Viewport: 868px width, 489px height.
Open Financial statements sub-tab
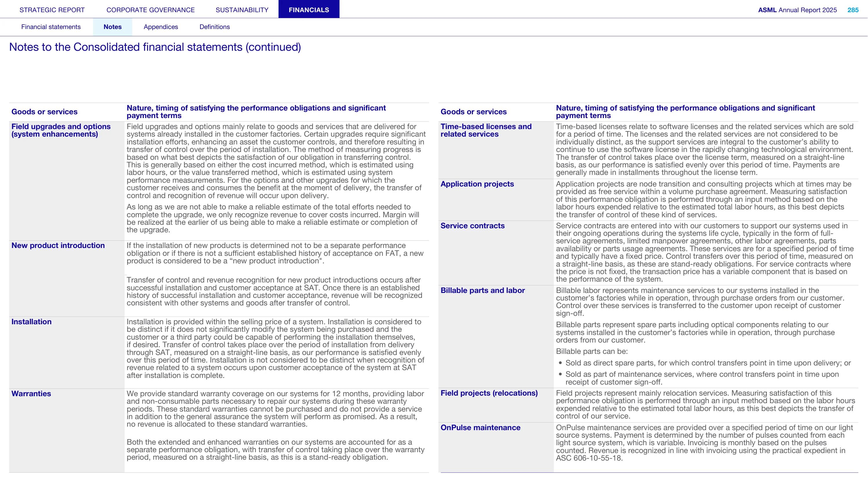pos(51,27)
